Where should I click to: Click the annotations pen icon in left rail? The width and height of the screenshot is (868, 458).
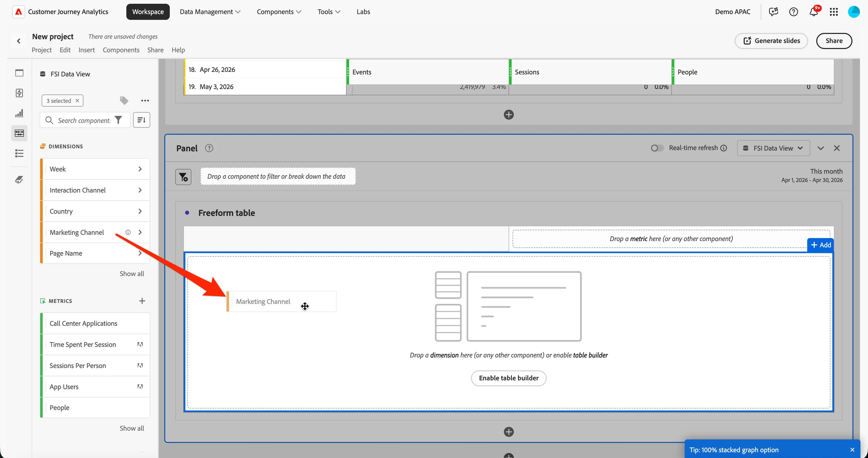point(19,179)
